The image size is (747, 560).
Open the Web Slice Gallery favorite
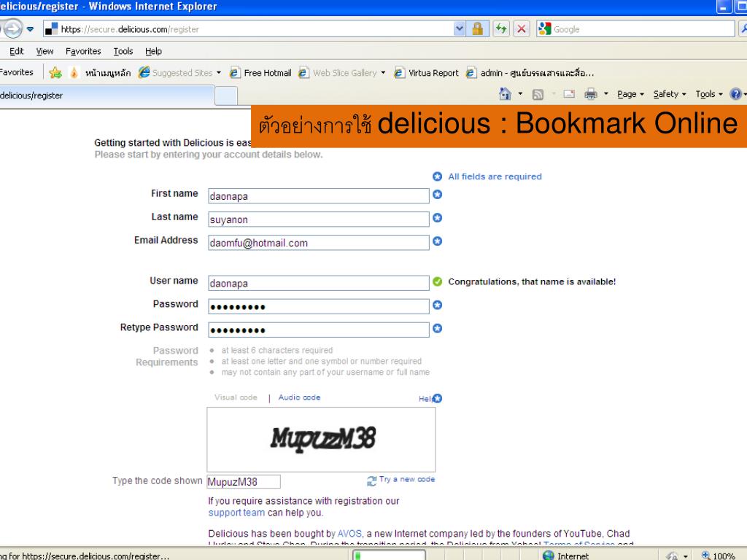(x=337, y=72)
